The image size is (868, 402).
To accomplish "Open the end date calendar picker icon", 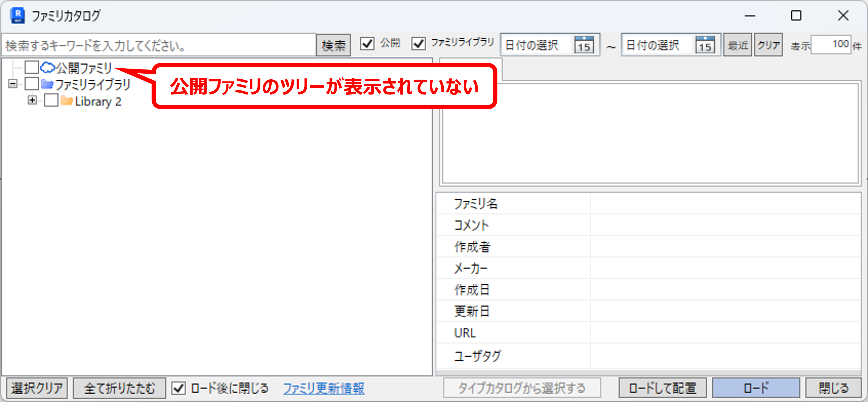I will point(705,45).
